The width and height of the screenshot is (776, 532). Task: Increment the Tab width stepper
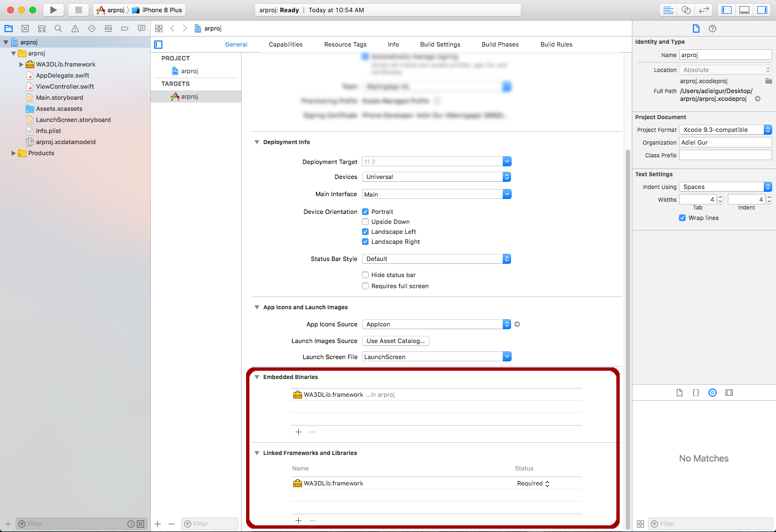coord(721,197)
